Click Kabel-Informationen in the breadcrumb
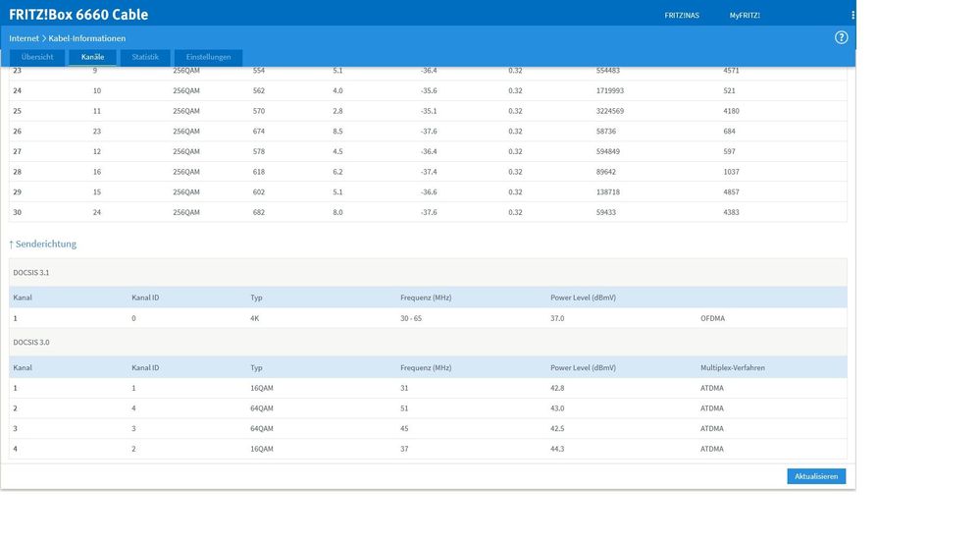Screen dimensions: 980x542 coord(87,38)
